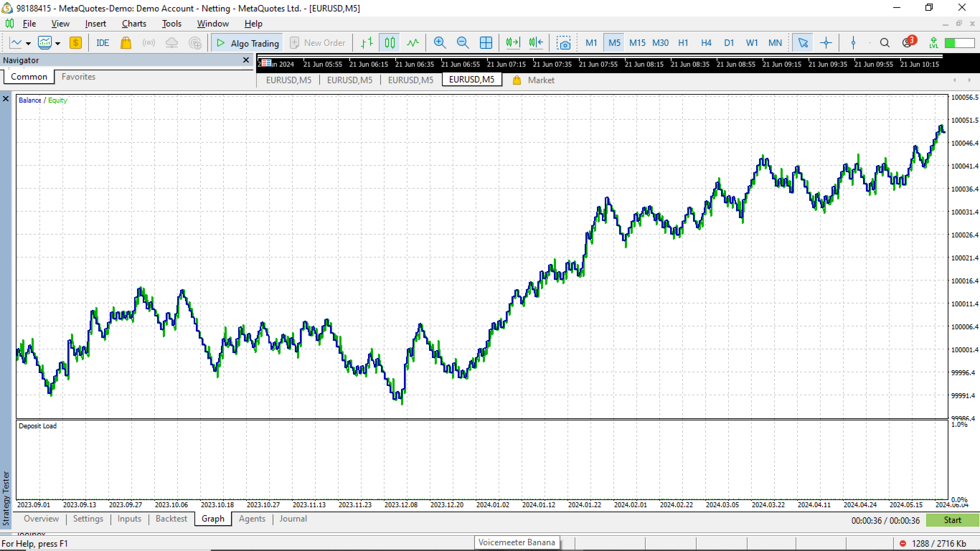Select the crosshair cursor tool
Screen dimensions: 980x551
point(826,43)
